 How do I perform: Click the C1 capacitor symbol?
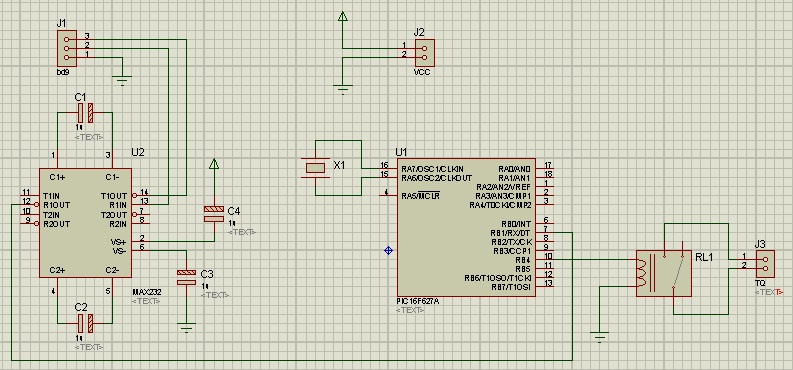click(85, 113)
